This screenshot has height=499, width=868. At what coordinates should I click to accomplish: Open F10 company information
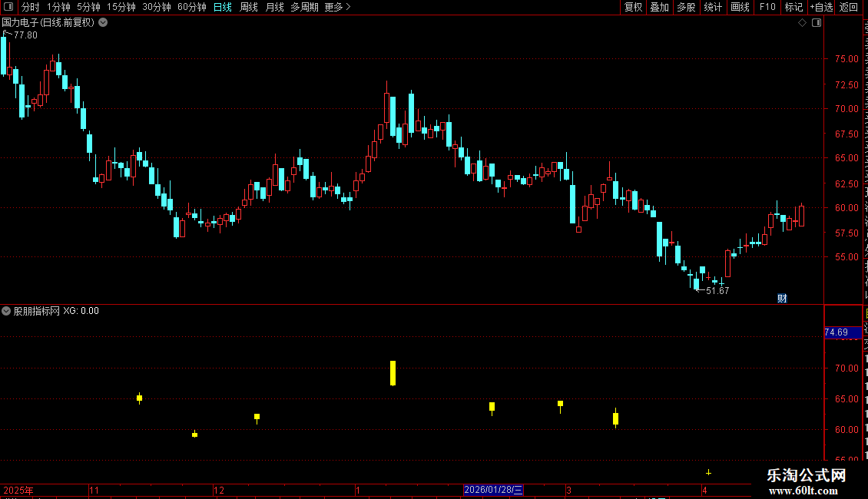pyautogui.click(x=767, y=7)
